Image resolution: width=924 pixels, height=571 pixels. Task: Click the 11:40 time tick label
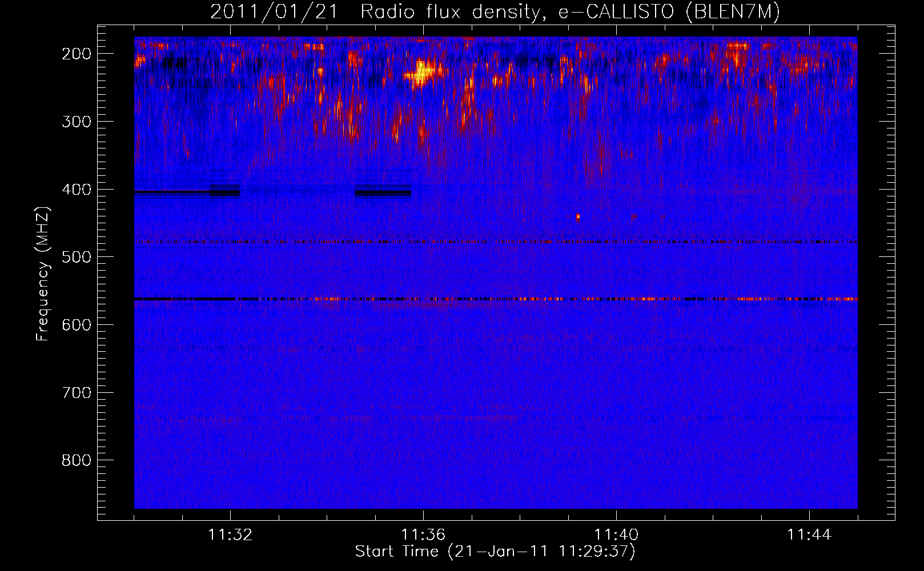tap(616, 535)
